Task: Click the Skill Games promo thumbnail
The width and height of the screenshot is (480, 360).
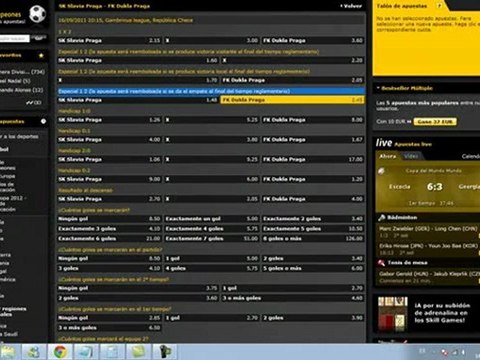Action: point(393,313)
